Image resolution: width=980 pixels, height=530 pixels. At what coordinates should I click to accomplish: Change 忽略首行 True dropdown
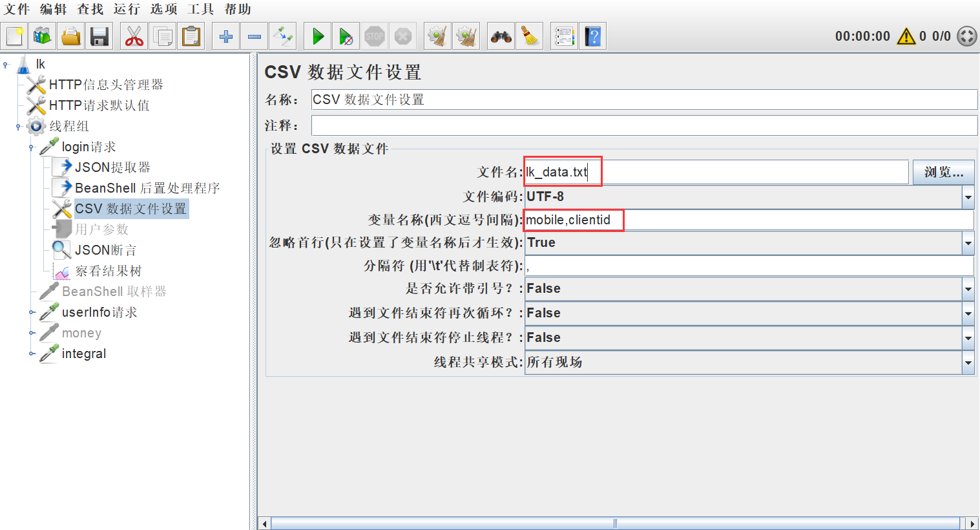pos(968,242)
